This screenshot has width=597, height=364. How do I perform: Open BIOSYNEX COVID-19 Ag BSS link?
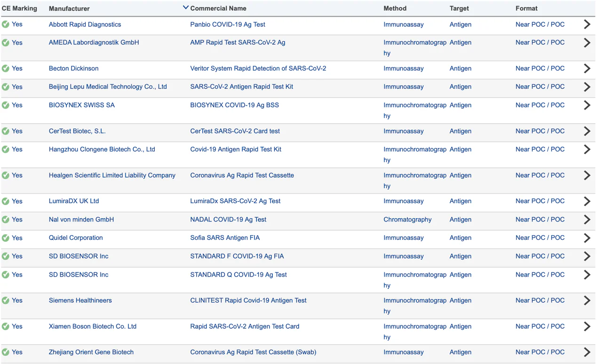tap(234, 105)
